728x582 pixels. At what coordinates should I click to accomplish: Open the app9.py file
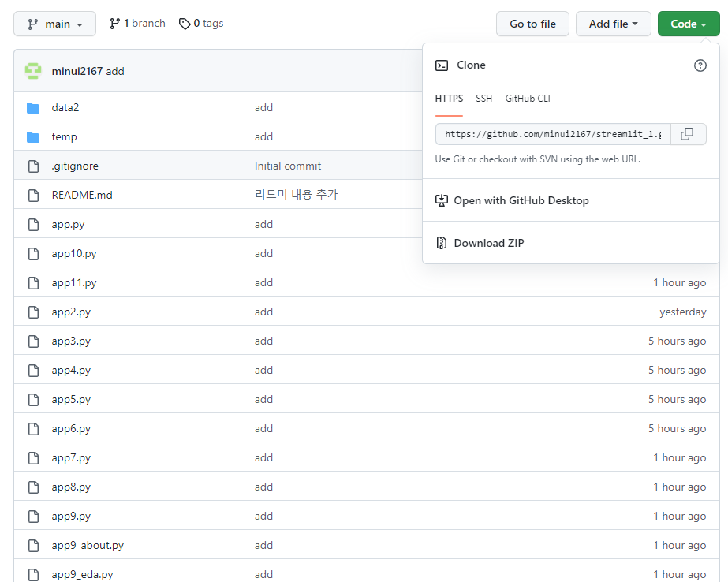71,517
